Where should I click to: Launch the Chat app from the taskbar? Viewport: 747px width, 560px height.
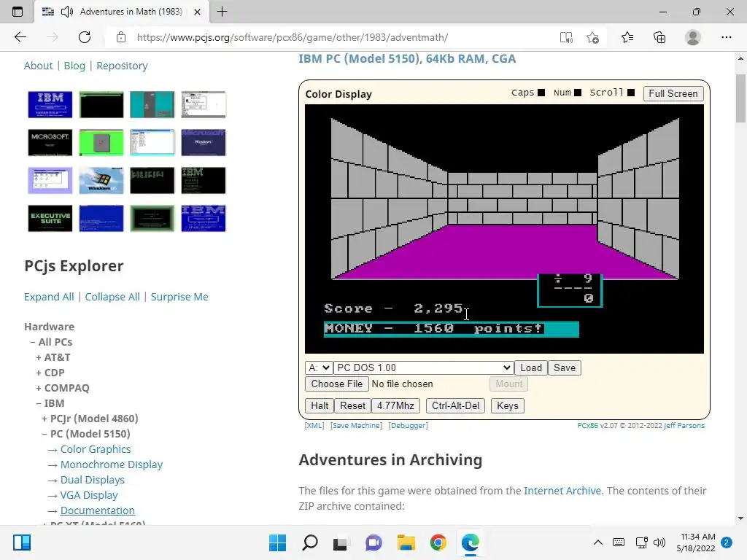coord(374,542)
